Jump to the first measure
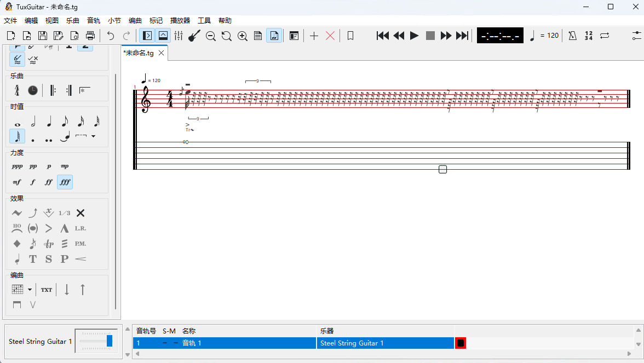Image resolution: width=644 pixels, height=363 pixels. [382, 36]
